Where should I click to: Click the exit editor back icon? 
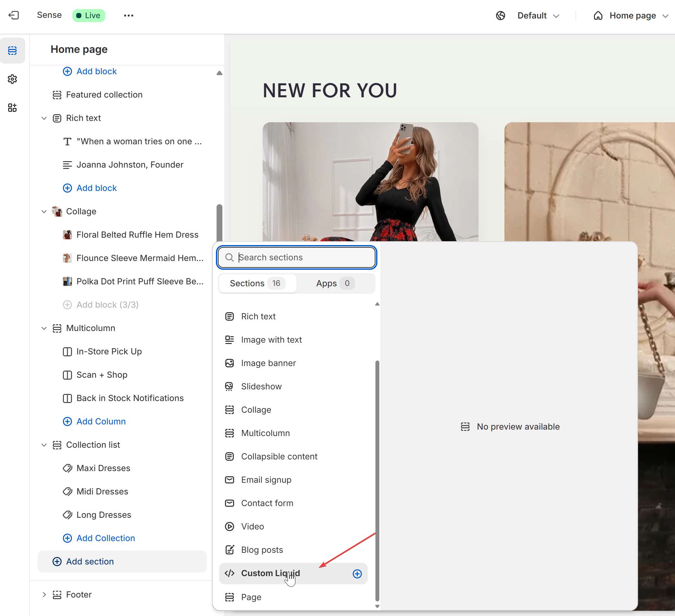pyautogui.click(x=14, y=16)
